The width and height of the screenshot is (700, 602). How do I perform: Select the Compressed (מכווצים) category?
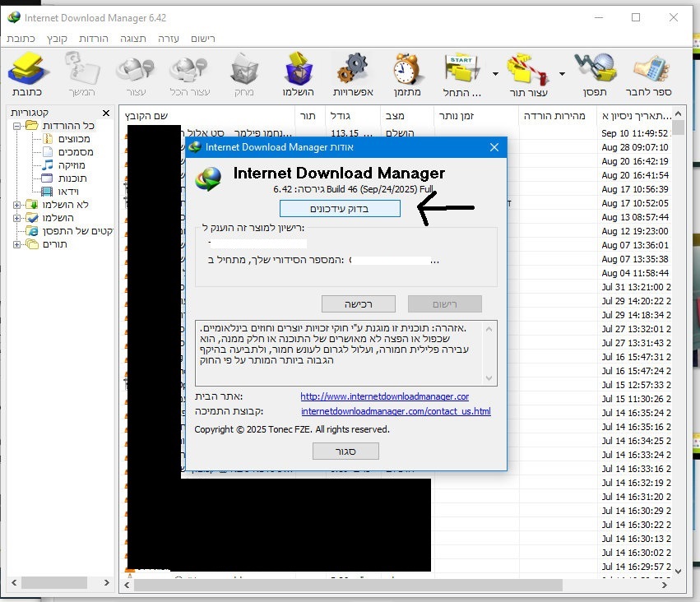[74, 139]
